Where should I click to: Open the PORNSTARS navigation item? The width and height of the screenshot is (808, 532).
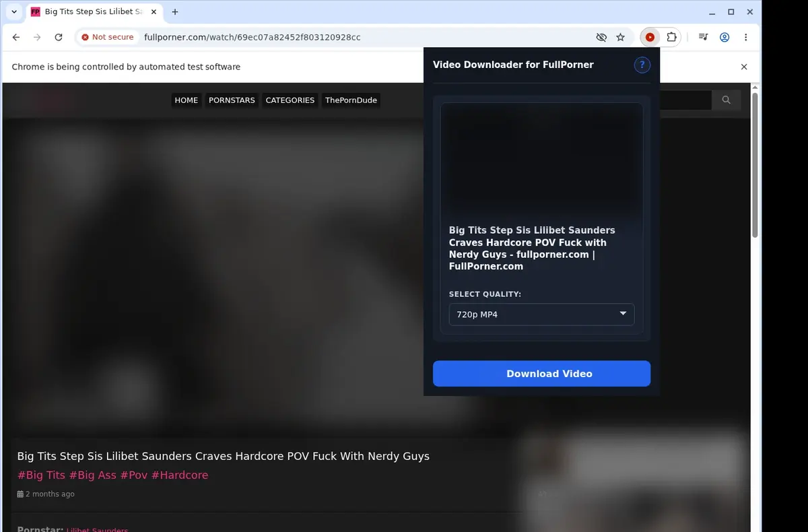(232, 100)
